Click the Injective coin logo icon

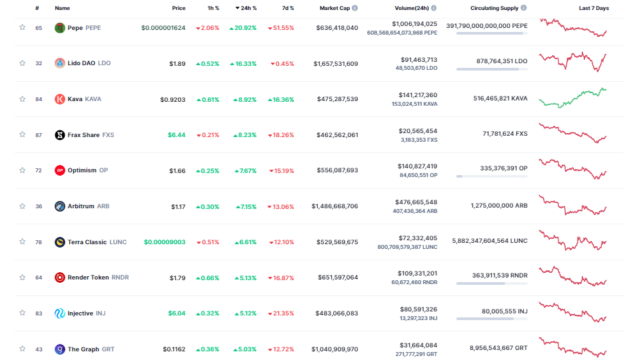pyautogui.click(x=60, y=313)
